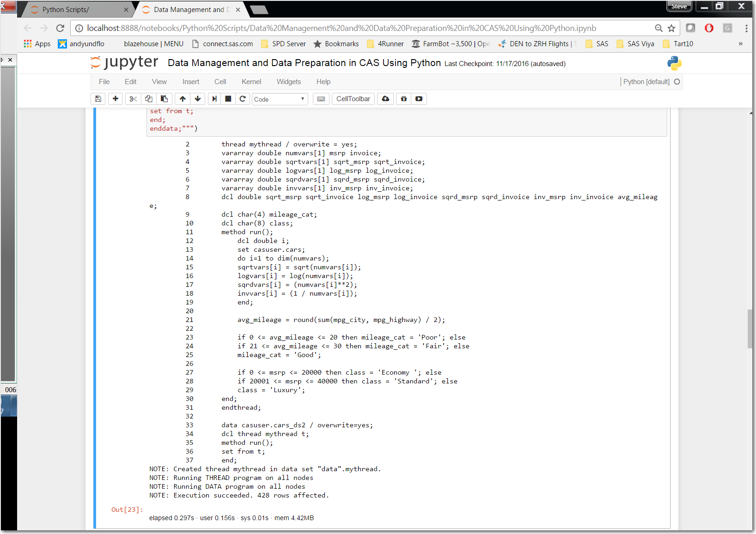Move the selected cell down

(x=198, y=99)
